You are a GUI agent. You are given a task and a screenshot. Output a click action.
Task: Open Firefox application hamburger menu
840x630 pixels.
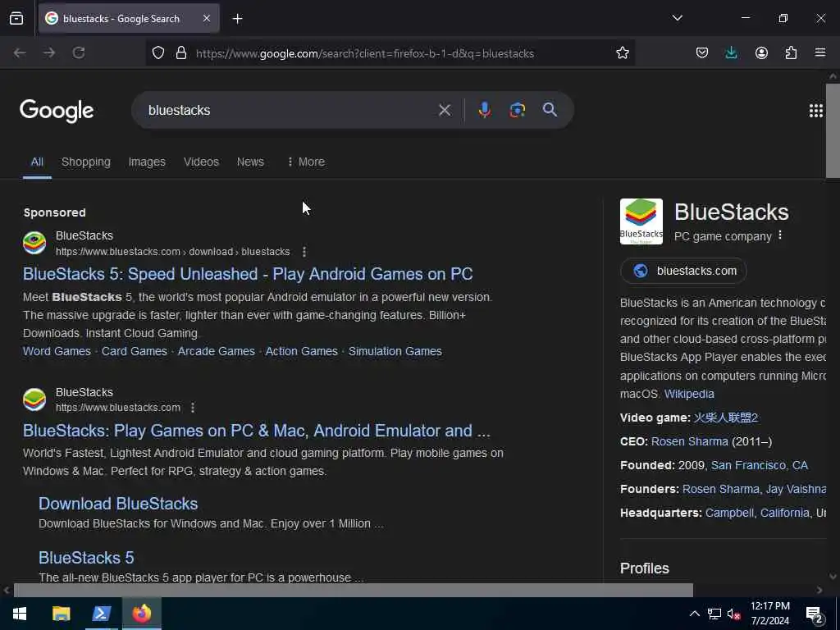click(x=820, y=52)
